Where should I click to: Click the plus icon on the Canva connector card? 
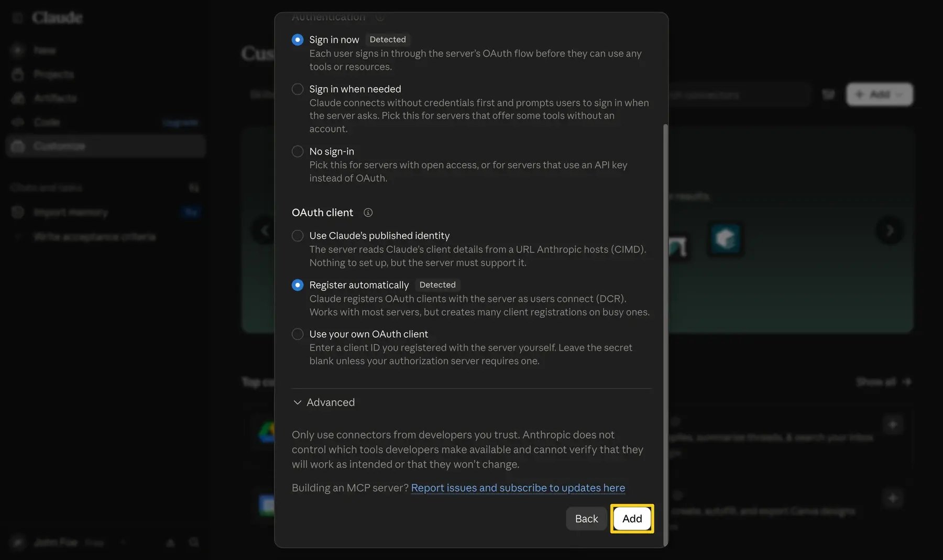(893, 498)
